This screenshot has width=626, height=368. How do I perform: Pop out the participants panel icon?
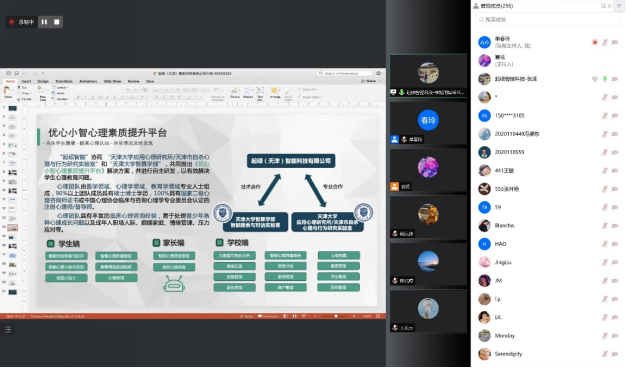tap(603, 6)
